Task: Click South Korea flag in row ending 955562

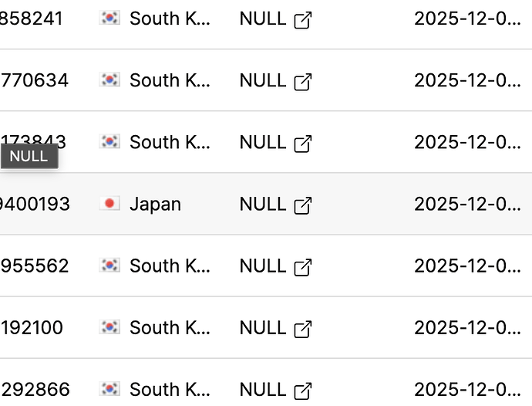Action: pyautogui.click(x=110, y=266)
